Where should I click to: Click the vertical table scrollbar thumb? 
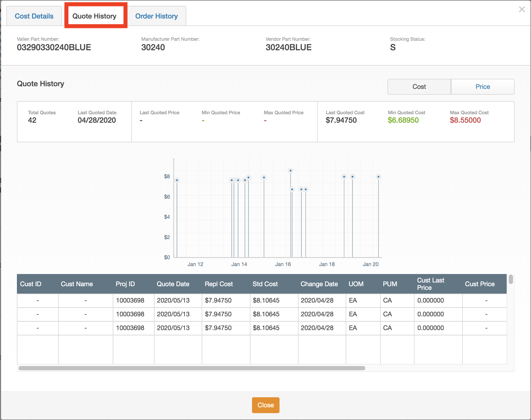click(x=511, y=280)
